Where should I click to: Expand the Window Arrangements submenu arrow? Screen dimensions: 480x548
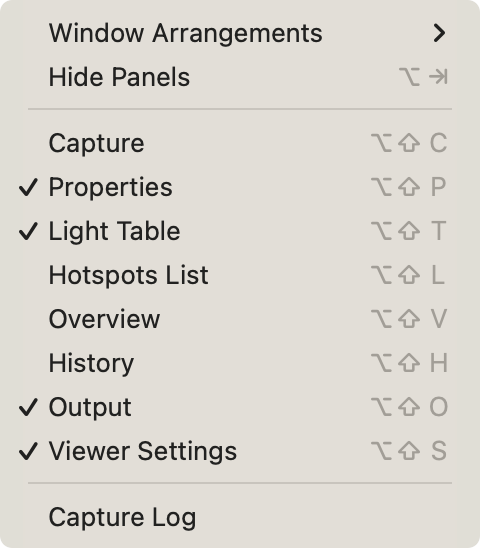click(439, 33)
